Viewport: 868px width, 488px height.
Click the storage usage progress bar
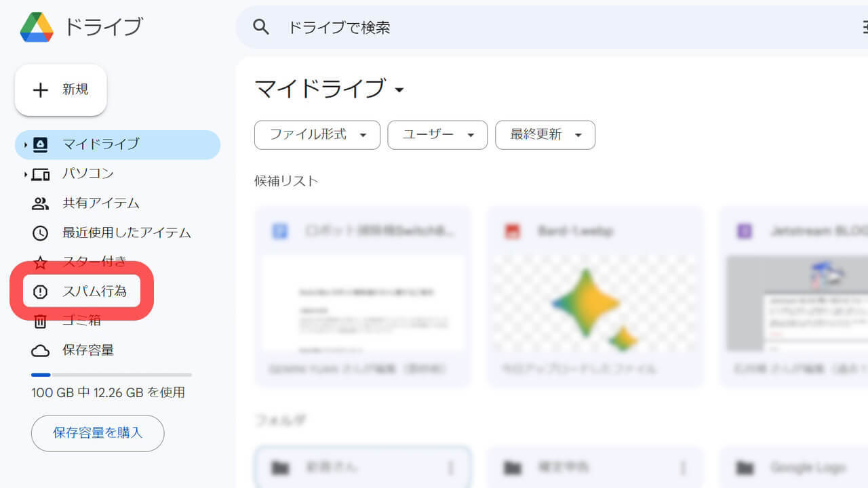tap(111, 374)
